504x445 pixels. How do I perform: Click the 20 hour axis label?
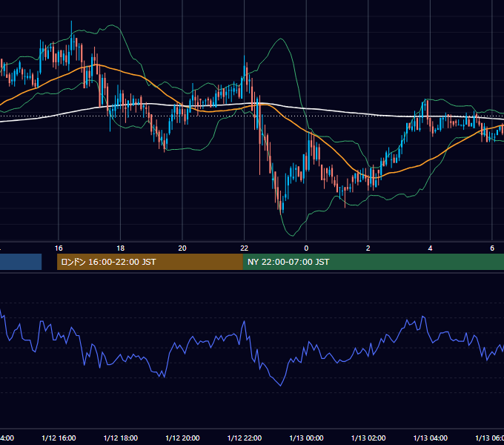pyautogui.click(x=182, y=248)
